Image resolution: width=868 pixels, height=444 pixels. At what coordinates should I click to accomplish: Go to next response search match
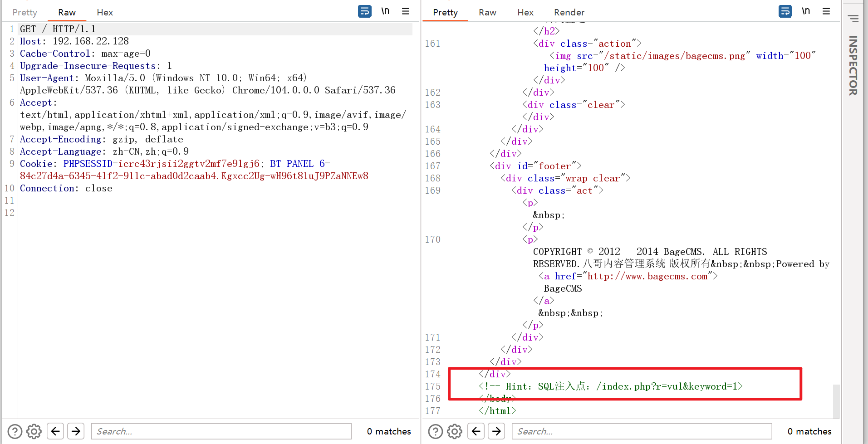[497, 431]
